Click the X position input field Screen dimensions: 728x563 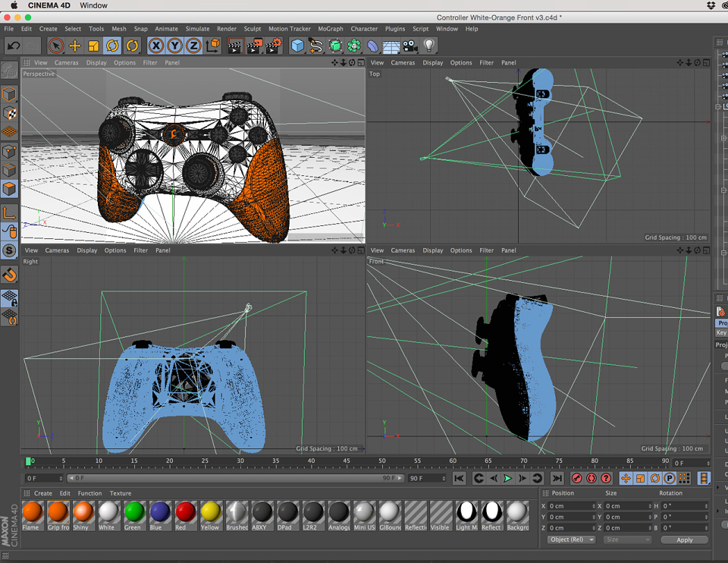(x=572, y=506)
